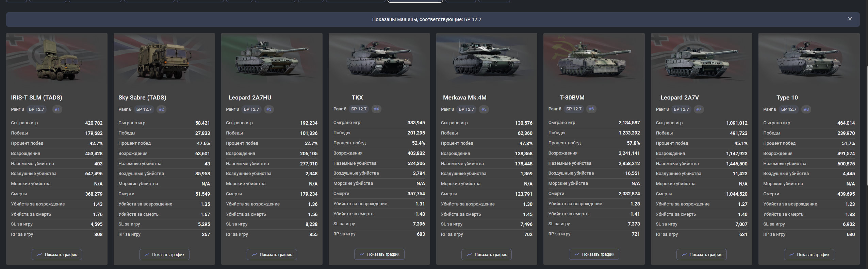Open the Merkava Mk.4M tank image
Screen dimensions: 868x269
pyautogui.click(x=487, y=58)
